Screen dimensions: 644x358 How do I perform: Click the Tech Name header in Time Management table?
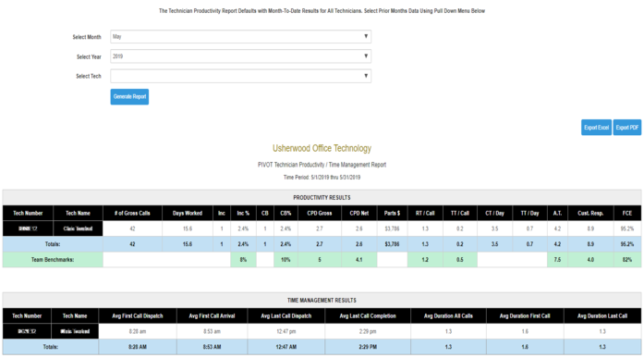75,315
